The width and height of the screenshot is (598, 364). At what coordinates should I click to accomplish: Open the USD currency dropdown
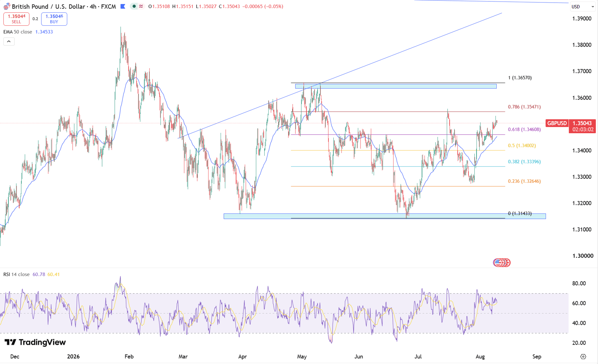[x=583, y=7]
